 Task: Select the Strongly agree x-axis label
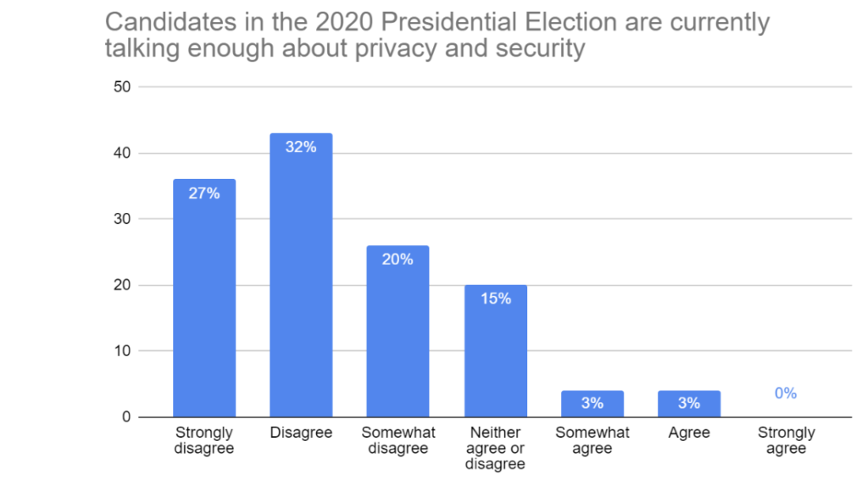pyautogui.click(x=786, y=440)
